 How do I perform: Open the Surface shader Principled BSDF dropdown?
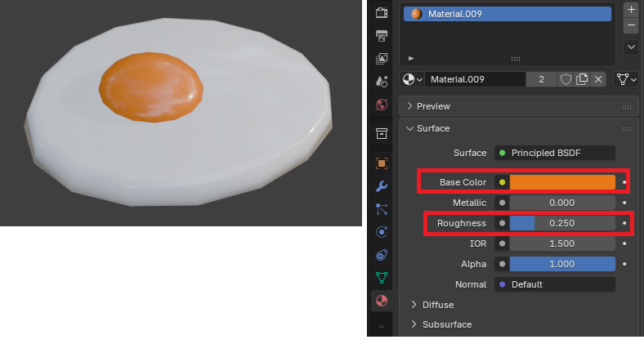point(554,153)
